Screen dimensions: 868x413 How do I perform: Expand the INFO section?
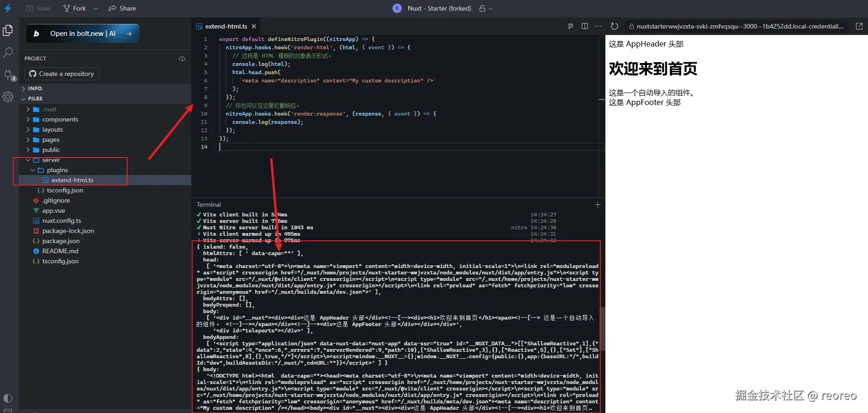105,88
